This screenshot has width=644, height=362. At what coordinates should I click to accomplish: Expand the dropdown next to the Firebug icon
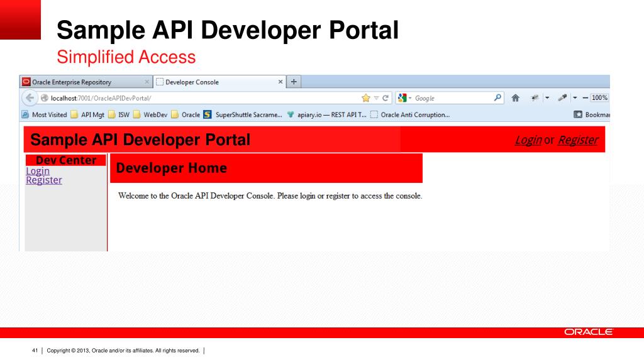pos(547,97)
